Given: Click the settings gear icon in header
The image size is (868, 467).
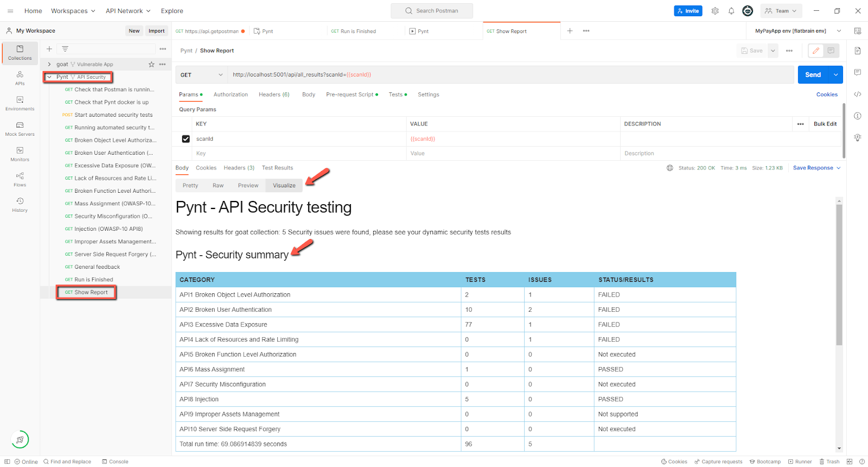Looking at the screenshot, I should pos(715,11).
